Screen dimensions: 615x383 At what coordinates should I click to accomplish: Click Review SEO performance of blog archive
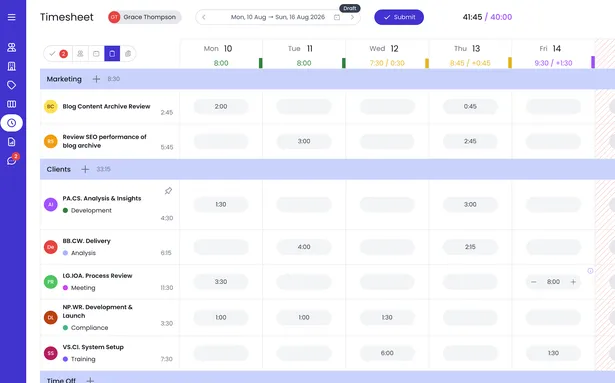coord(104,141)
